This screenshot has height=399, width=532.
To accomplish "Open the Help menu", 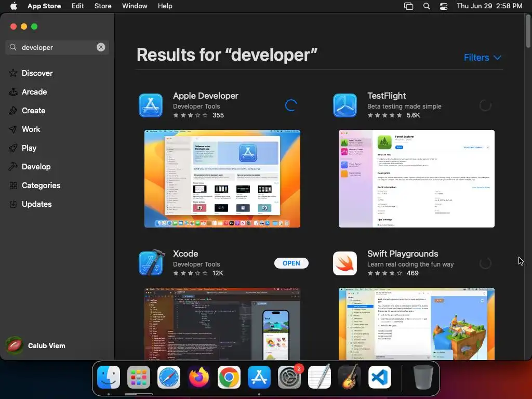I will pos(165,6).
